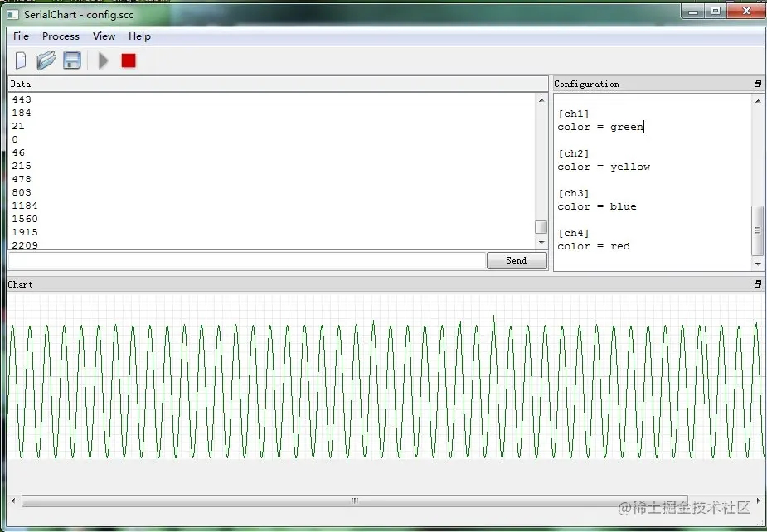767x532 pixels.
Task: Grab the Data list scrollbar thumb
Action: 541,227
